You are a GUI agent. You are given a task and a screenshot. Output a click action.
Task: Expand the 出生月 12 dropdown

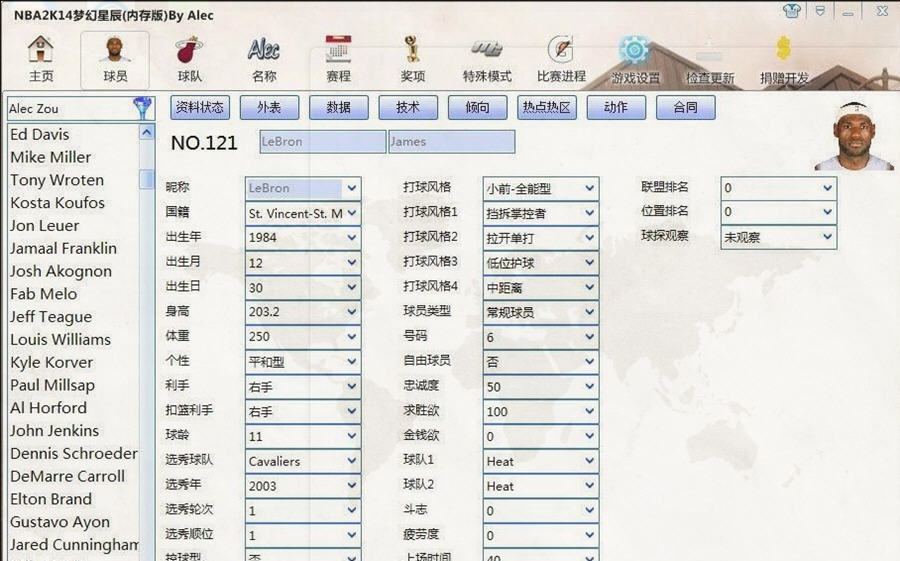pyautogui.click(x=352, y=262)
